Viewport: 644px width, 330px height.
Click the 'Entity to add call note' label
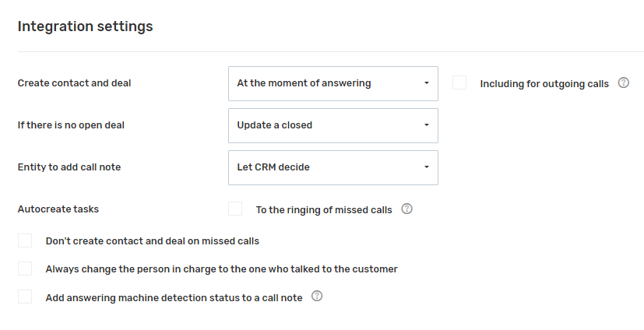coord(69,167)
